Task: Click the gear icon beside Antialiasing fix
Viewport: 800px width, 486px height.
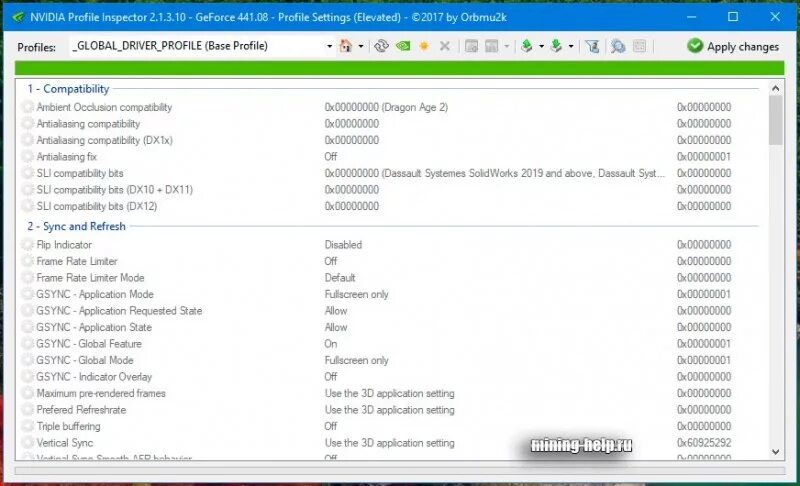Action: click(28, 157)
